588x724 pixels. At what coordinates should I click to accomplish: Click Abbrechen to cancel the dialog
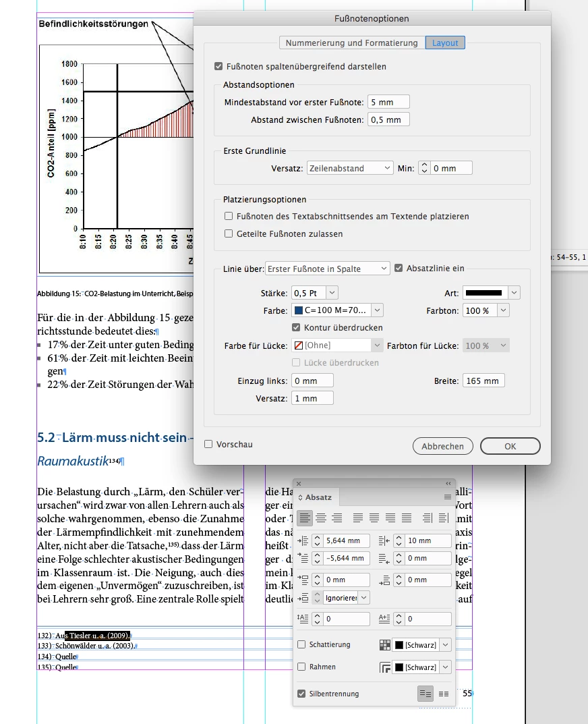pyautogui.click(x=442, y=447)
